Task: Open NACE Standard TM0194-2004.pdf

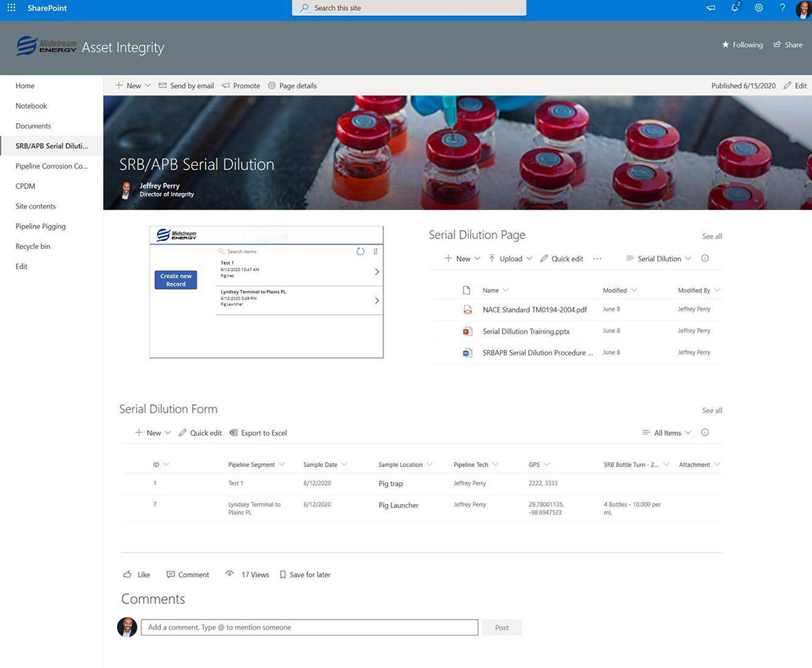Action: point(535,309)
